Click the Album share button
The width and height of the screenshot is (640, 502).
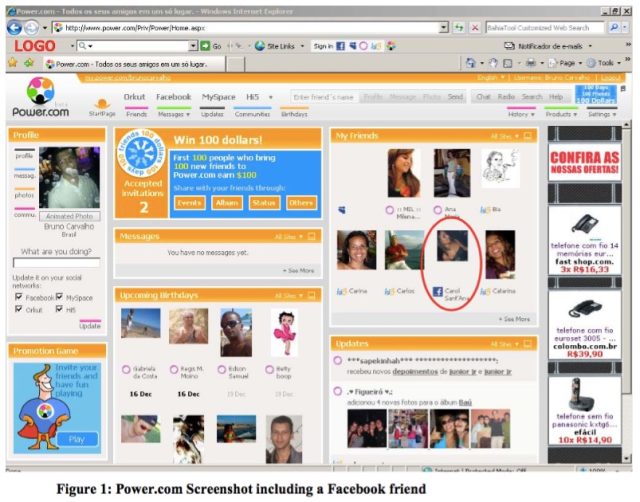pos(227,203)
